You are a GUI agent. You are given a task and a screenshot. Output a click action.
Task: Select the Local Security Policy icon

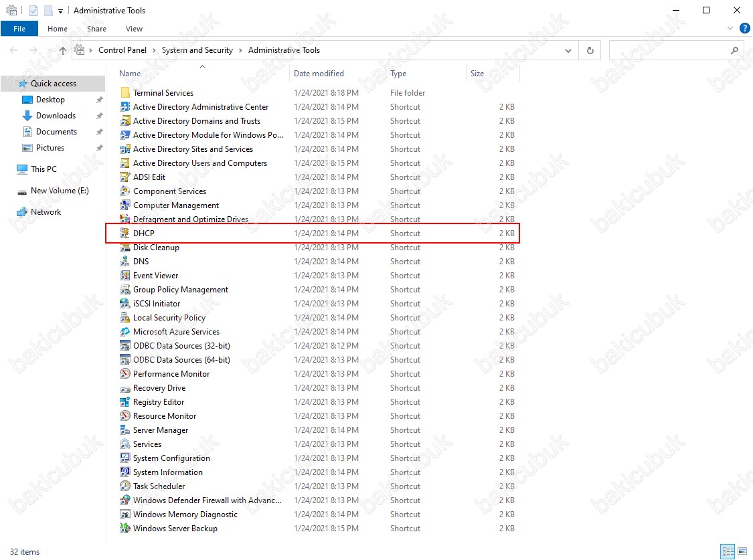click(x=125, y=318)
